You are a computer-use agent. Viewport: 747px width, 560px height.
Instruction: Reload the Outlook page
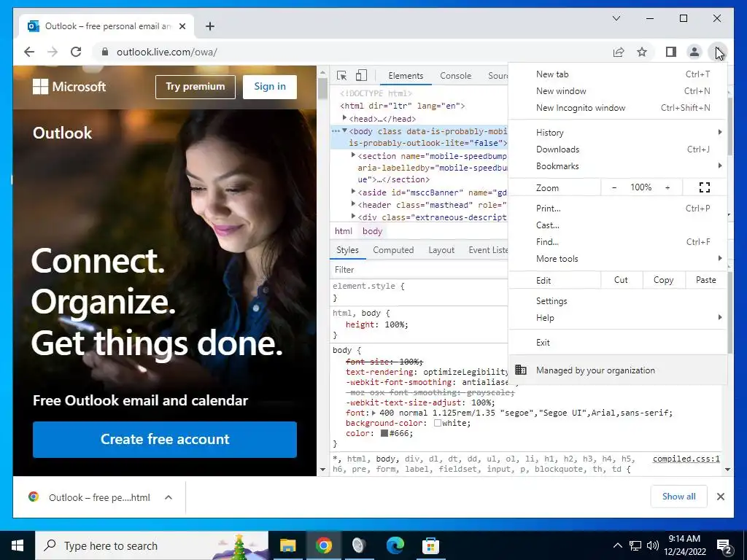[76, 52]
